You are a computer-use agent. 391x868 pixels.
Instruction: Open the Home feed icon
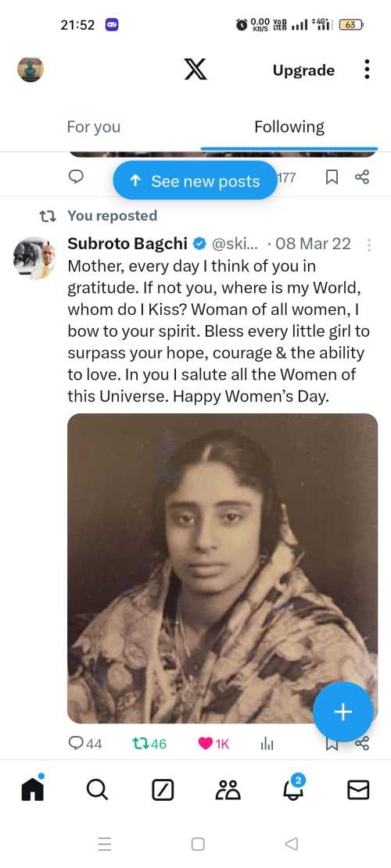[x=33, y=788]
